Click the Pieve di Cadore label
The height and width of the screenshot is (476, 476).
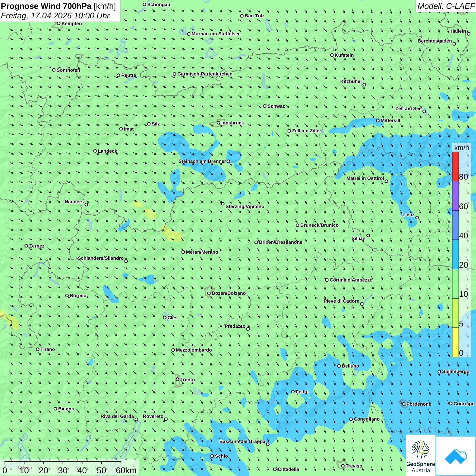click(341, 301)
